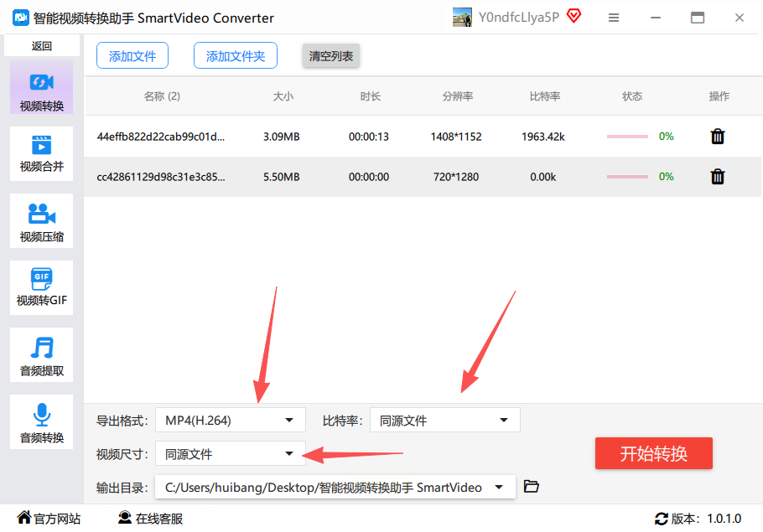The image size is (763, 532).
Task: Expand the 视频尺寸 dropdown
Action: click(231, 454)
